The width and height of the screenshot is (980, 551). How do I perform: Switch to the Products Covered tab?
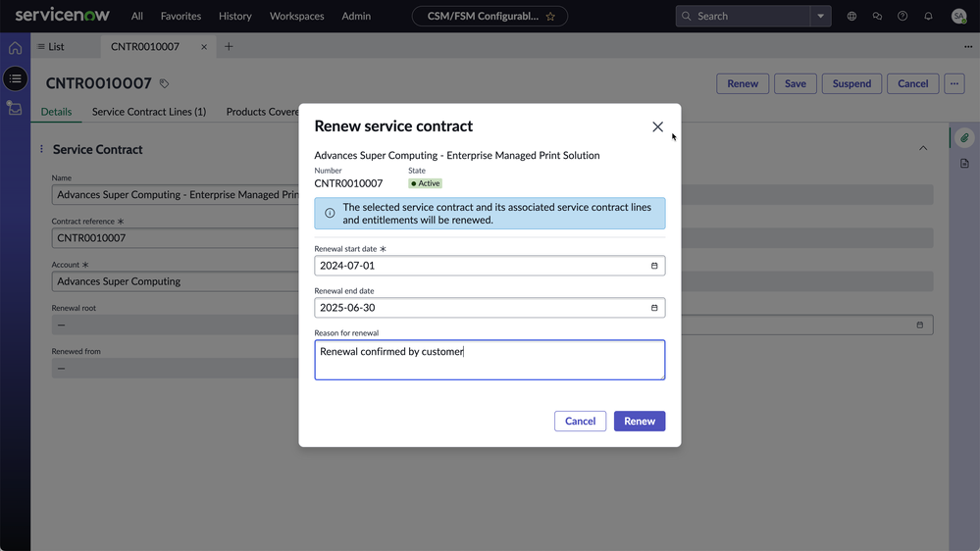[263, 112]
